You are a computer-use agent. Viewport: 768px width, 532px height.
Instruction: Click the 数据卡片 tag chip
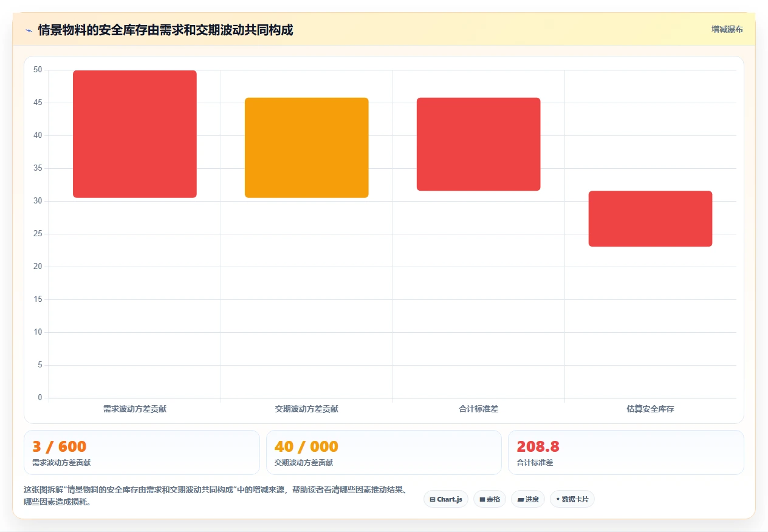coord(572,499)
